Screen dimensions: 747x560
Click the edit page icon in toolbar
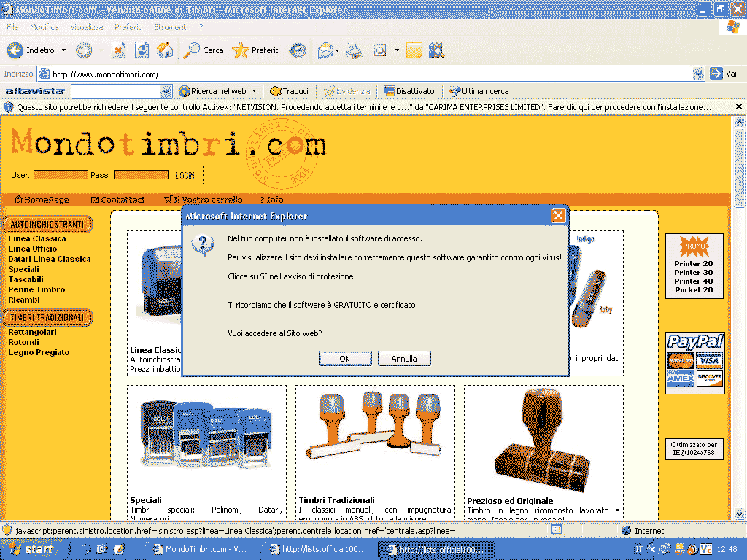point(379,50)
